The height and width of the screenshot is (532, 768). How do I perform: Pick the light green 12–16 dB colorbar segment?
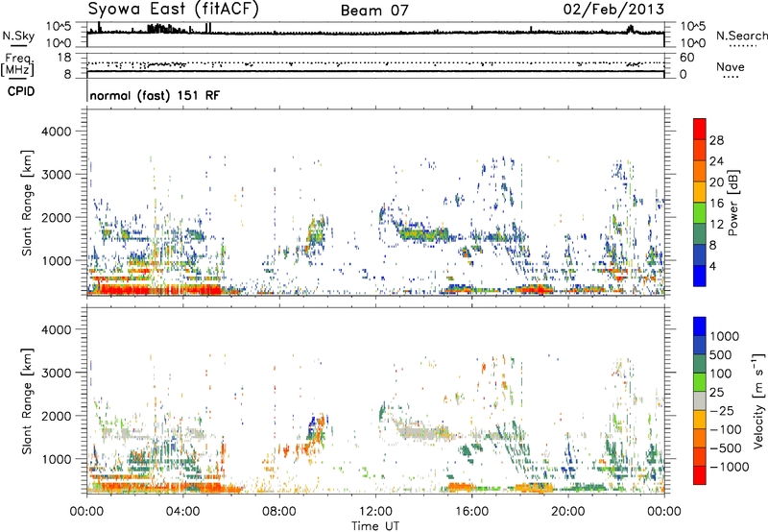click(700, 213)
